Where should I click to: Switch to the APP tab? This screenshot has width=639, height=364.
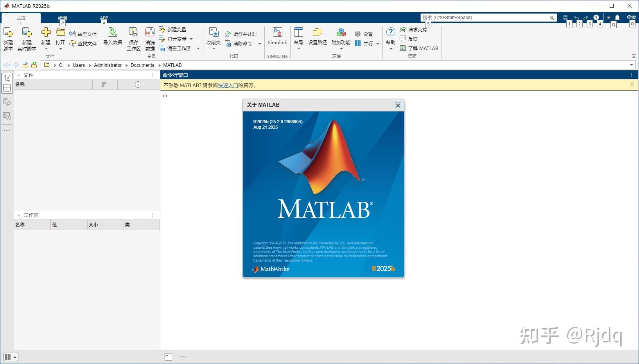click(104, 18)
